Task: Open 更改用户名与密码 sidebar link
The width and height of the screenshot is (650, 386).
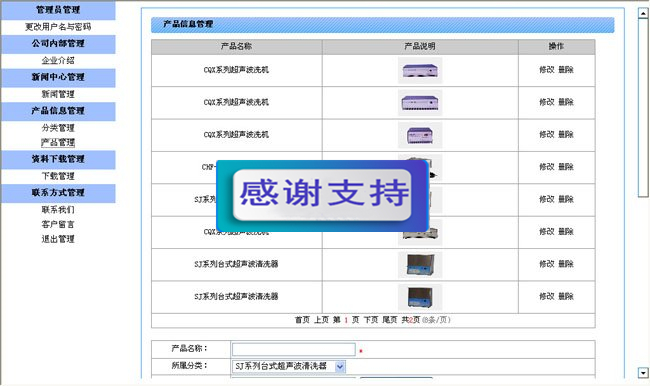Action: (58, 27)
